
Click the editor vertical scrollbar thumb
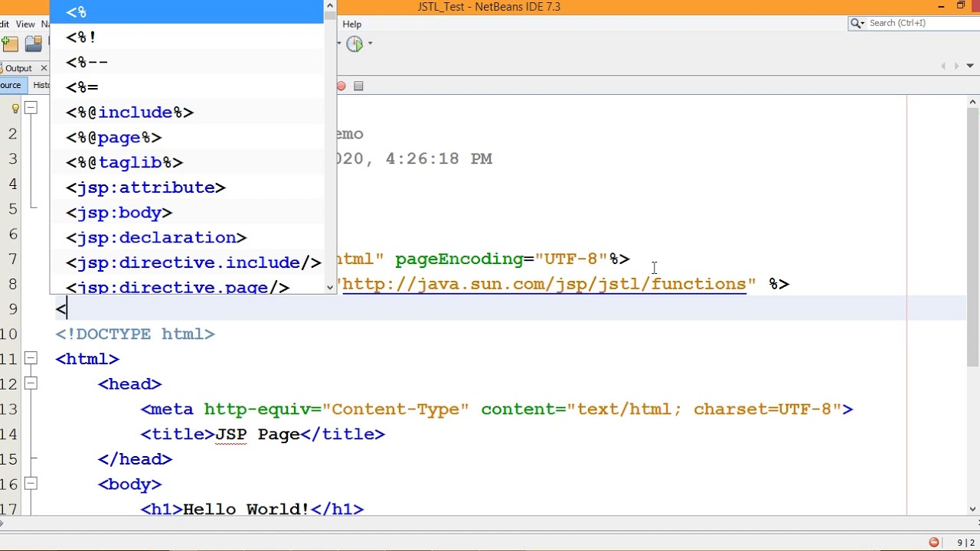click(973, 237)
